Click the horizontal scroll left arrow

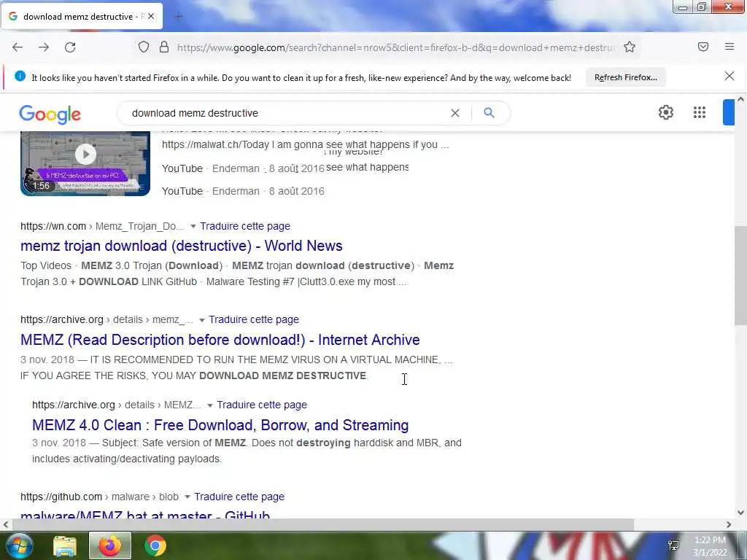[x=6, y=524]
